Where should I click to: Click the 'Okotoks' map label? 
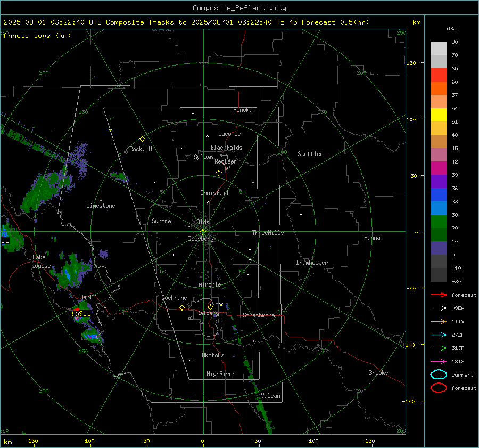[213, 355]
